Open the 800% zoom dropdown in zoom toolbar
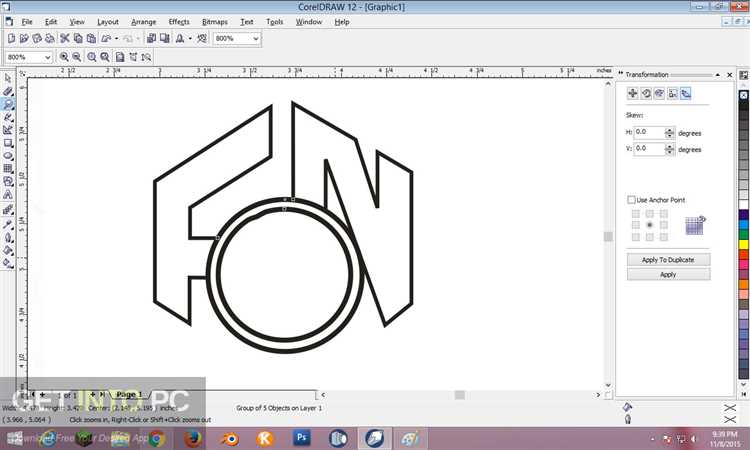750x450 pixels. click(47, 57)
